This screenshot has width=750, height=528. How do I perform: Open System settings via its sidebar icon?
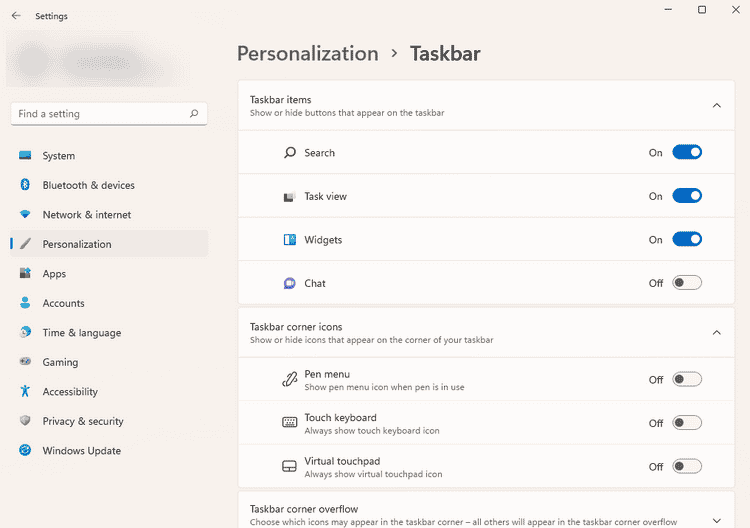pyautogui.click(x=25, y=156)
